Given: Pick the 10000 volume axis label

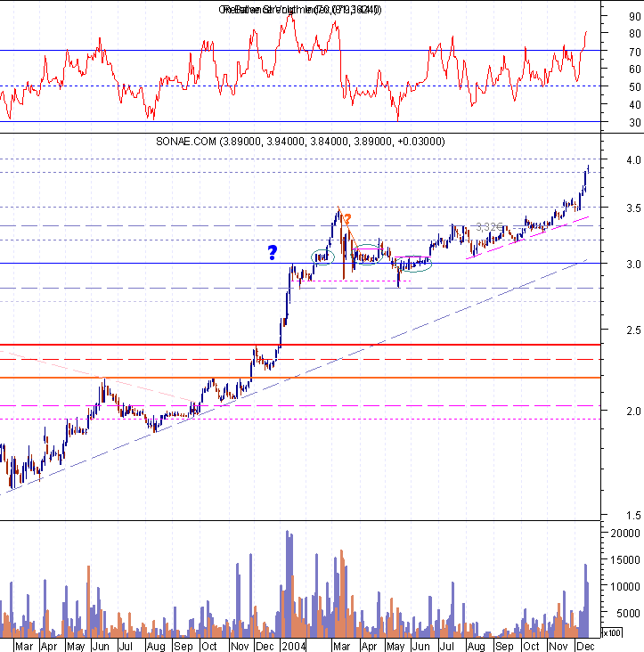Looking at the screenshot, I should coord(625,587).
